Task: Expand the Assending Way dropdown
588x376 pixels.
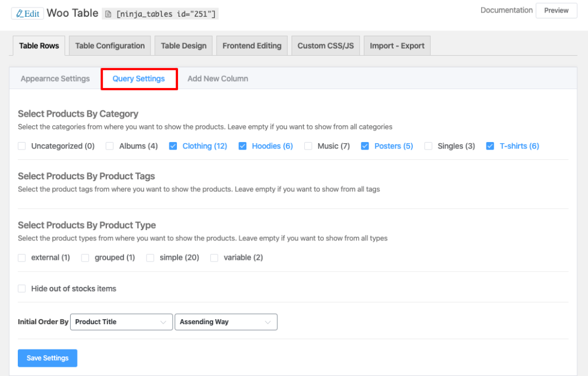Action: pyautogui.click(x=225, y=322)
